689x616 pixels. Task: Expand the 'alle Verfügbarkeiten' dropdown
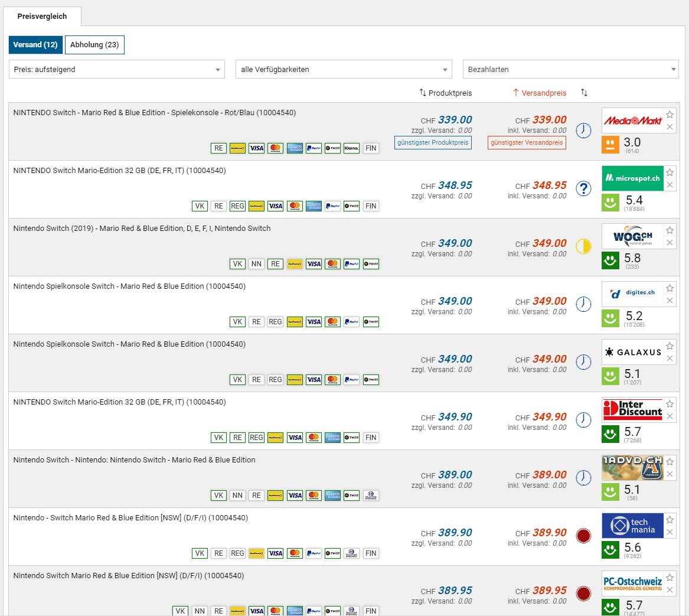(x=344, y=69)
